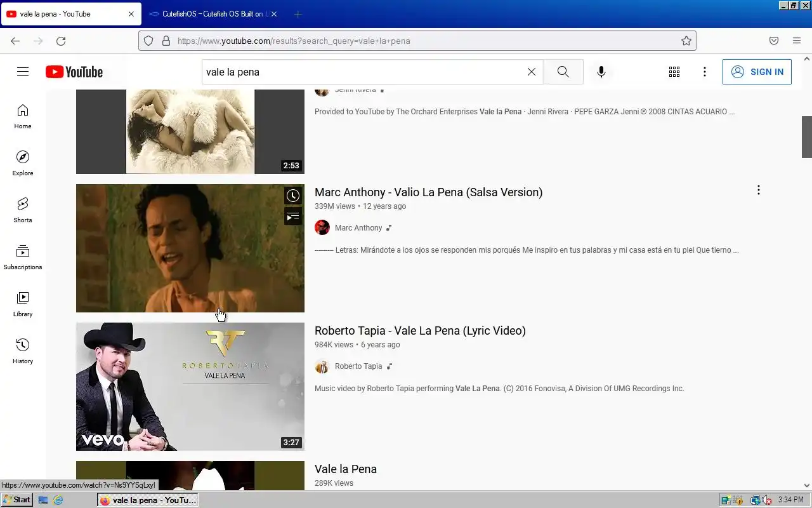Screen dimensions: 812x508
Task: Go back in browser
Action: point(15,41)
